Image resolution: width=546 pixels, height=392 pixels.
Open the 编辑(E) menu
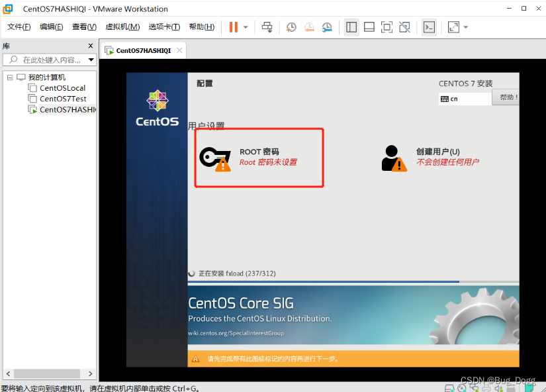(x=51, y=27)
